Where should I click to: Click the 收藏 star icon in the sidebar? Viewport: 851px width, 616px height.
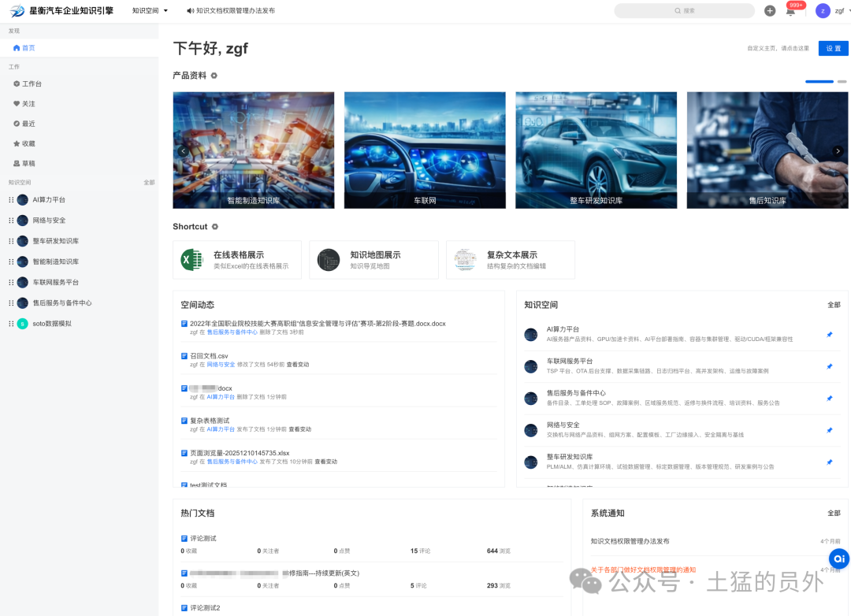[17, 144]
